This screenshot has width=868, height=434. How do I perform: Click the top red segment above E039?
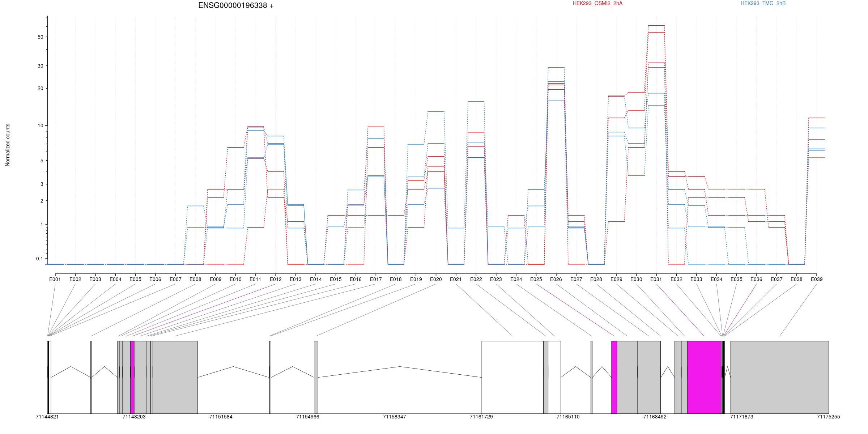[x=817, y=118]
